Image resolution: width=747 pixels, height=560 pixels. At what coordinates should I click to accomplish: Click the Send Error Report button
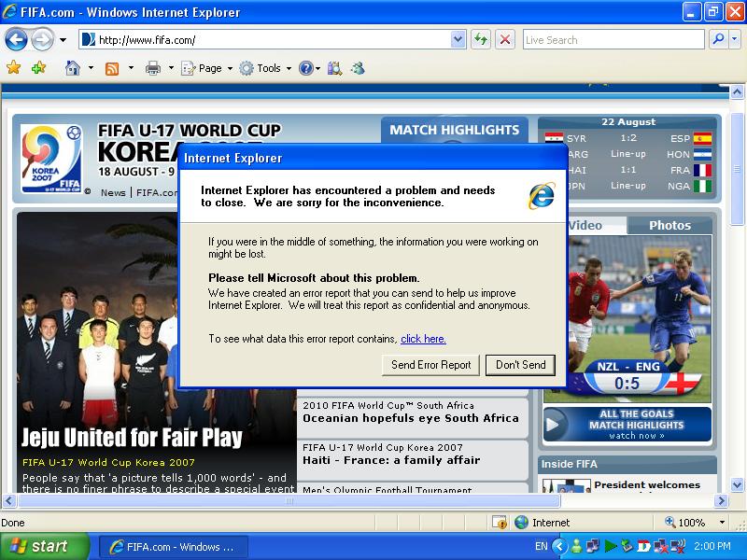[x=430, y=365]
